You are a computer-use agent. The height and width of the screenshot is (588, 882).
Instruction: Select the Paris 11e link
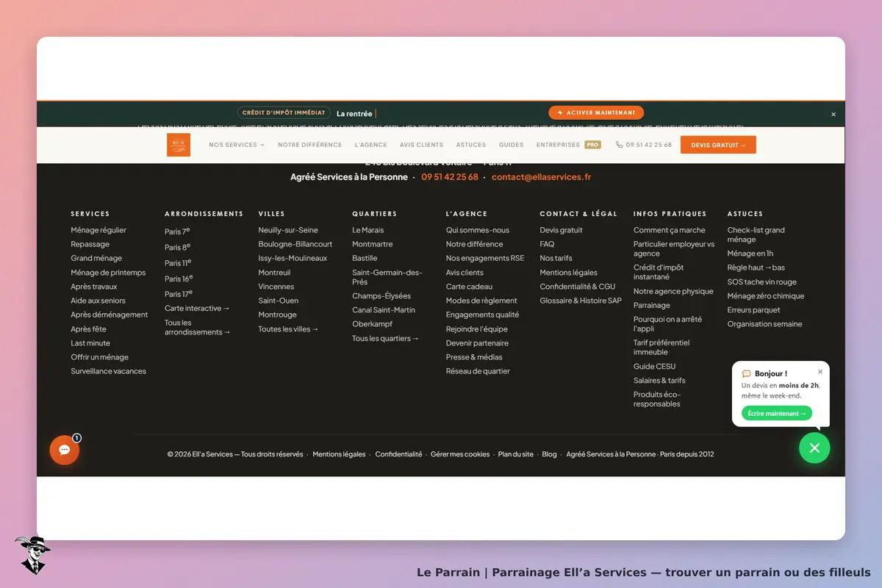178,262
